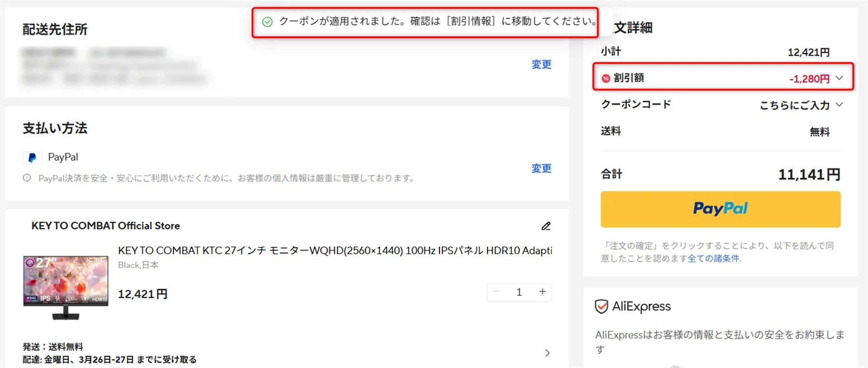Open shipping options via the right arrow

(x=547, y=353)
